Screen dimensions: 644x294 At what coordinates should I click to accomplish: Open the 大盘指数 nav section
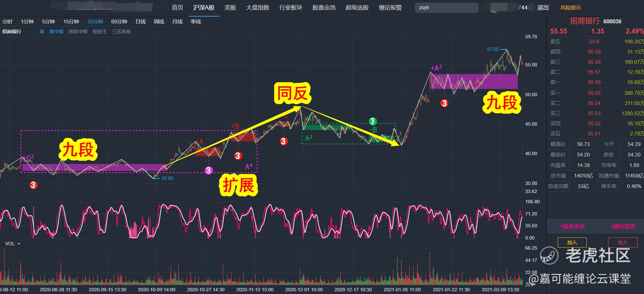(257, 7)
